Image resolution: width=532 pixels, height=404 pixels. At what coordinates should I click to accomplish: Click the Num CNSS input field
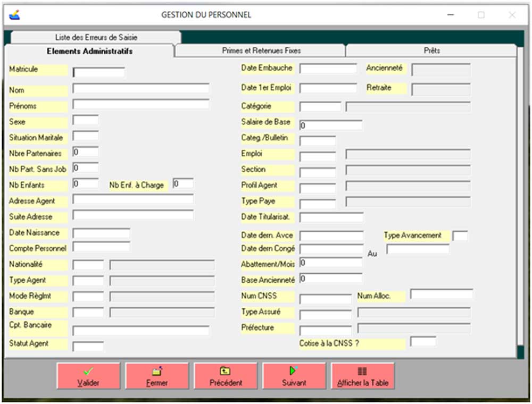tap(326, 298)
